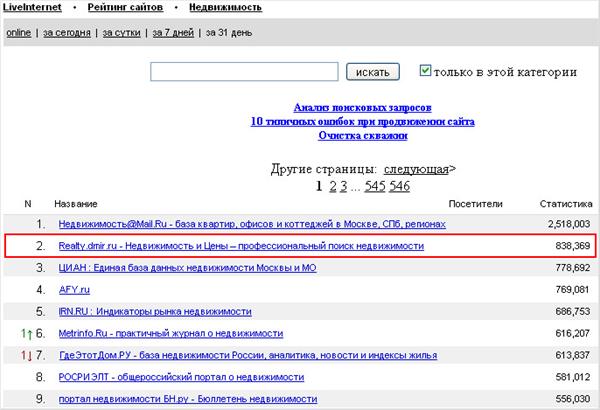
Task: Select the visitor count 556,030
Action: (x=573, y=399)
